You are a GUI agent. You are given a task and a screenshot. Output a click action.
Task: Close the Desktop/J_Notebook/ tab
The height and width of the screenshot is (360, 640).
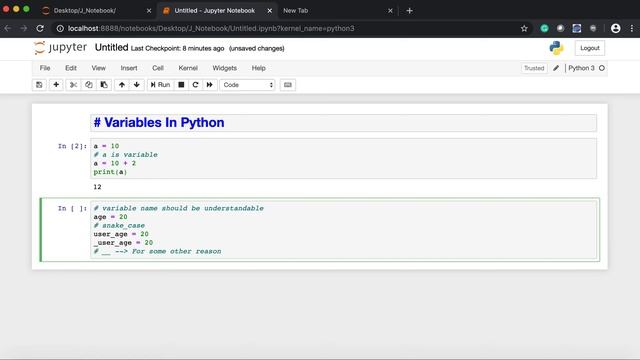click(x=149, y=11)
